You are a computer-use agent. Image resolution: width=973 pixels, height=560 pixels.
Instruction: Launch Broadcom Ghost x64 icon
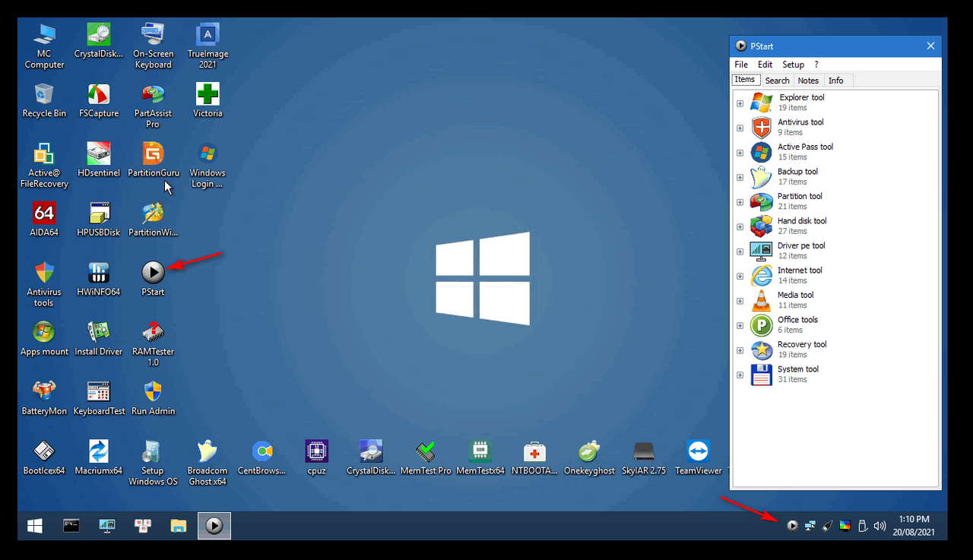208,462
